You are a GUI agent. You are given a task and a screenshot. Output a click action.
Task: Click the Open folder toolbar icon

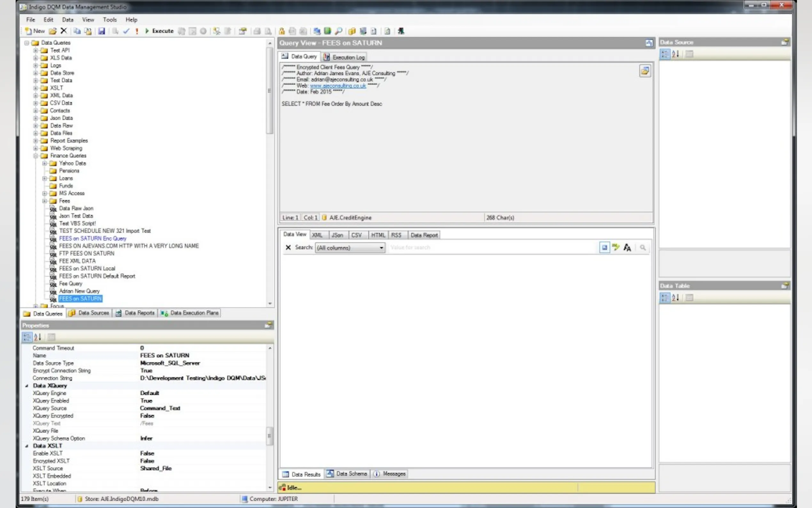[x=53, y=31]
